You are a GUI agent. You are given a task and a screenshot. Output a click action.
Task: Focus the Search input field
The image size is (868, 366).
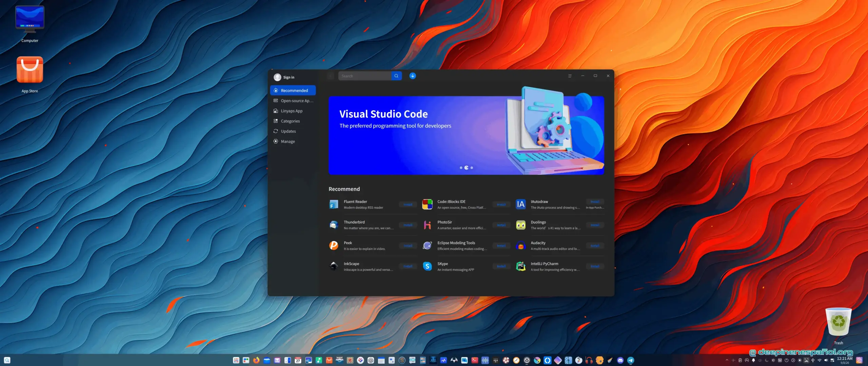pos(365,76)
